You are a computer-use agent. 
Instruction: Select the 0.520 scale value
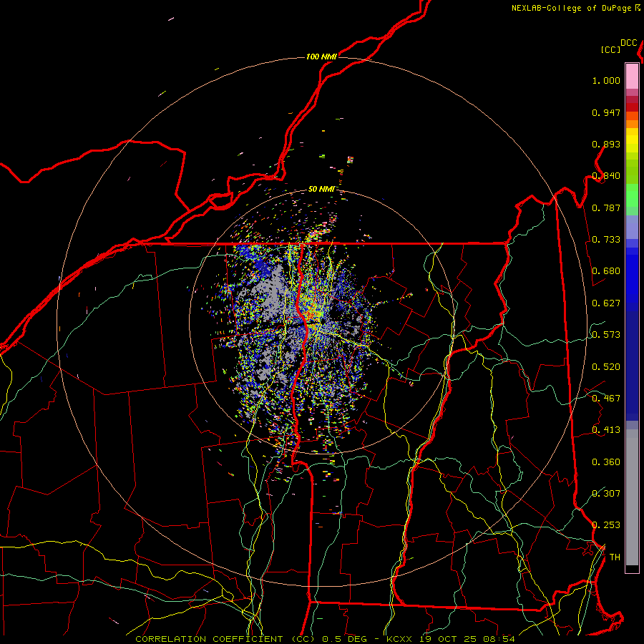pyautogui.click(x=606, y=367)
